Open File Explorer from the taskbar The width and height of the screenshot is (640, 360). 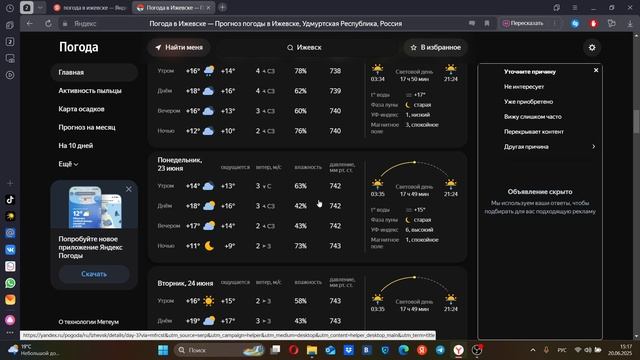coord(312,350)
